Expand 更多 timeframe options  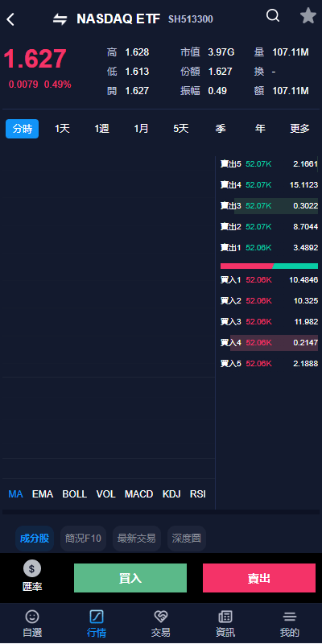point(299,129)
